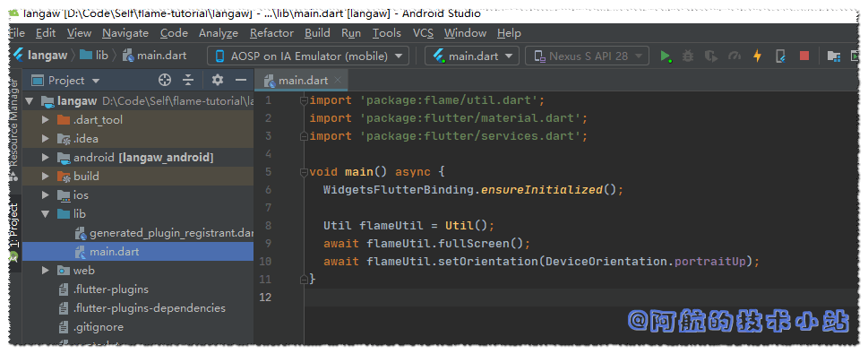Click ensureInitialized on line 6
This screenshot has width=868, height=354.
coord(542,189)
